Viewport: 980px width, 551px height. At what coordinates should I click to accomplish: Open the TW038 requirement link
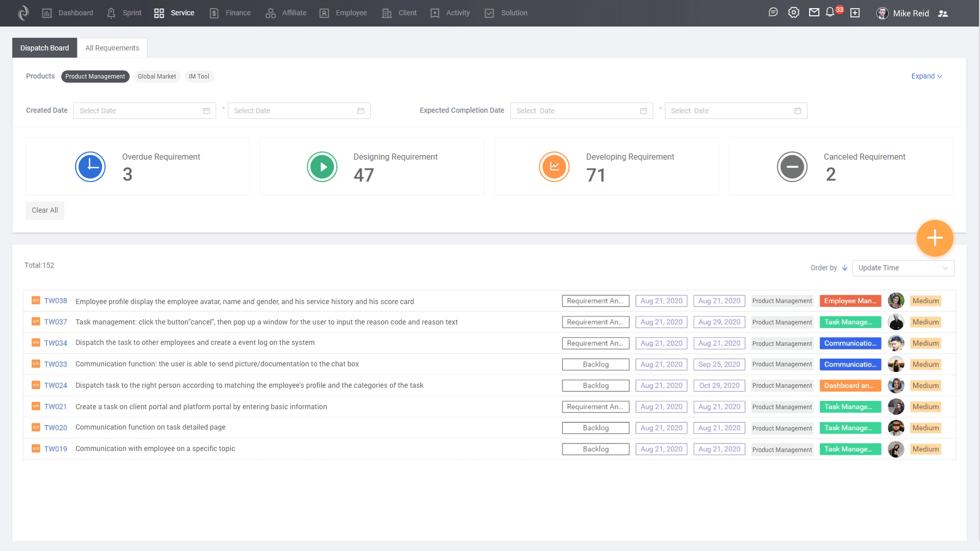click(56, 301)
